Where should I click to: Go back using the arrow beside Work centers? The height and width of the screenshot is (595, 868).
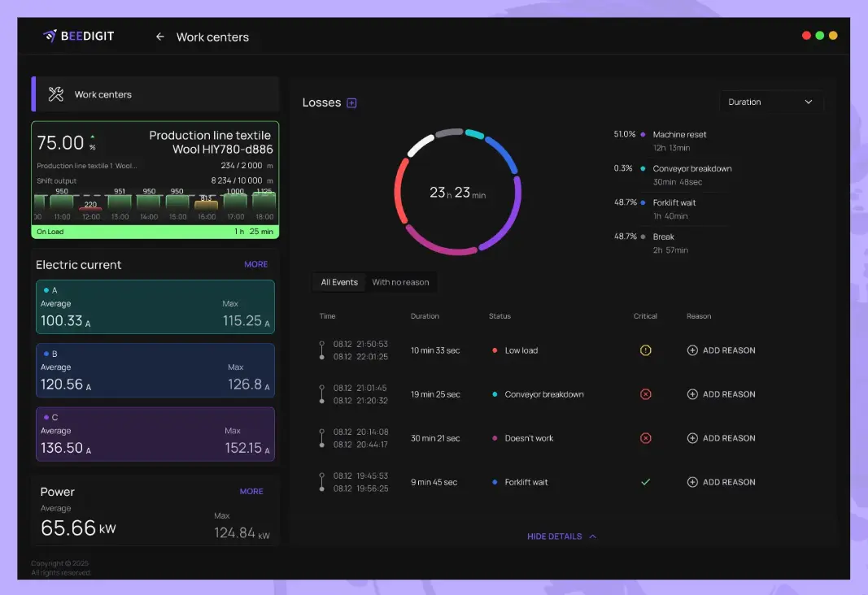tap(160, 37)
